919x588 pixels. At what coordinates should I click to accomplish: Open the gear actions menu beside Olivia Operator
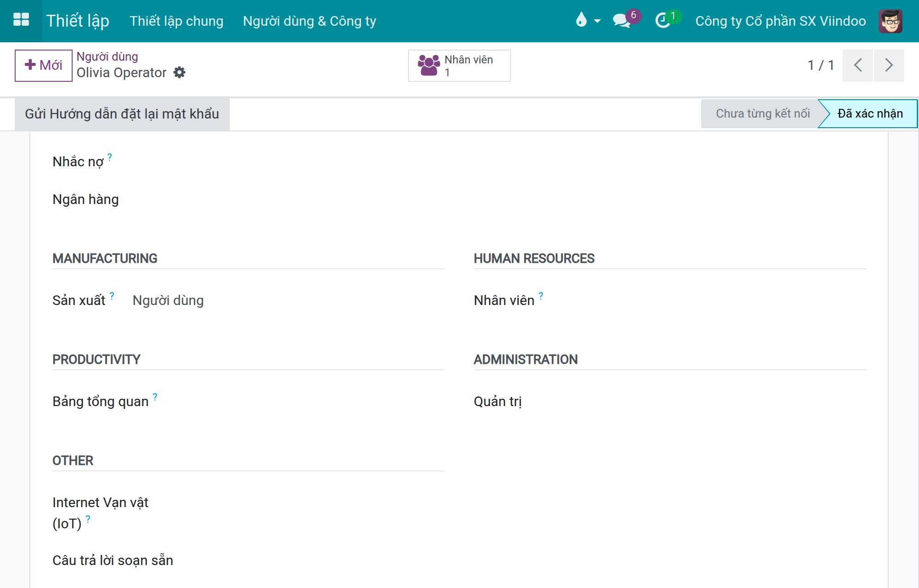pyautogui.click(x=180, y=73)
